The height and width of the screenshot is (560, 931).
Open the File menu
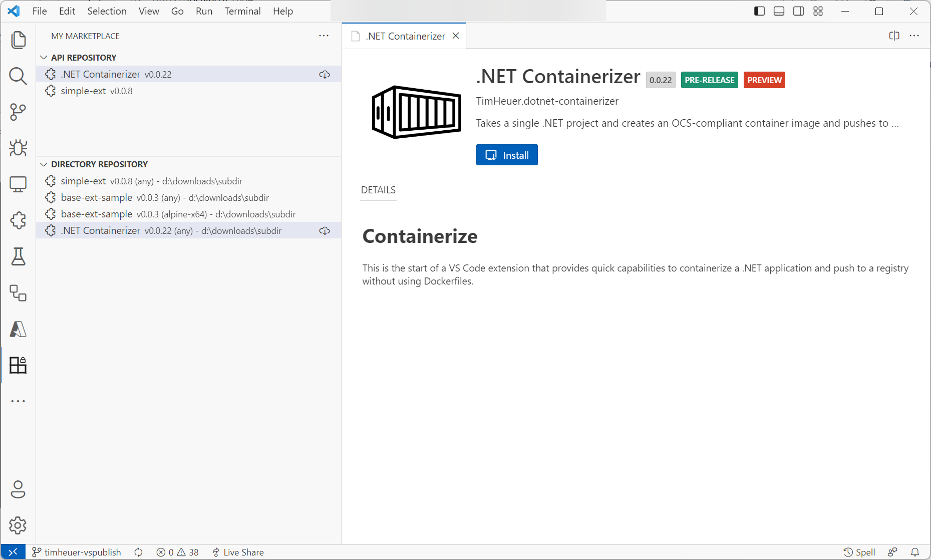[x=40, y=11]
